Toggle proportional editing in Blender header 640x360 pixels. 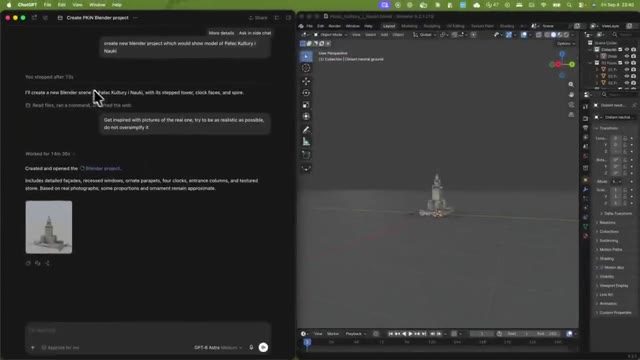click(x=473, y=35)
